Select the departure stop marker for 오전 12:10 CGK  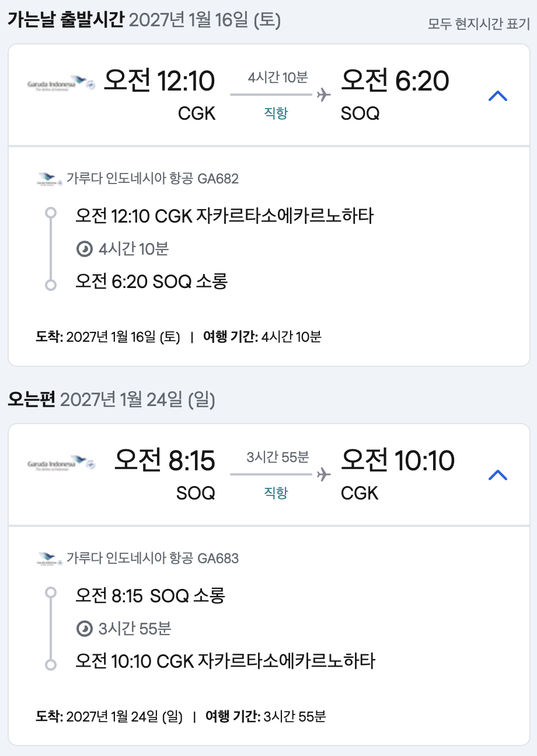pos(51,213)
